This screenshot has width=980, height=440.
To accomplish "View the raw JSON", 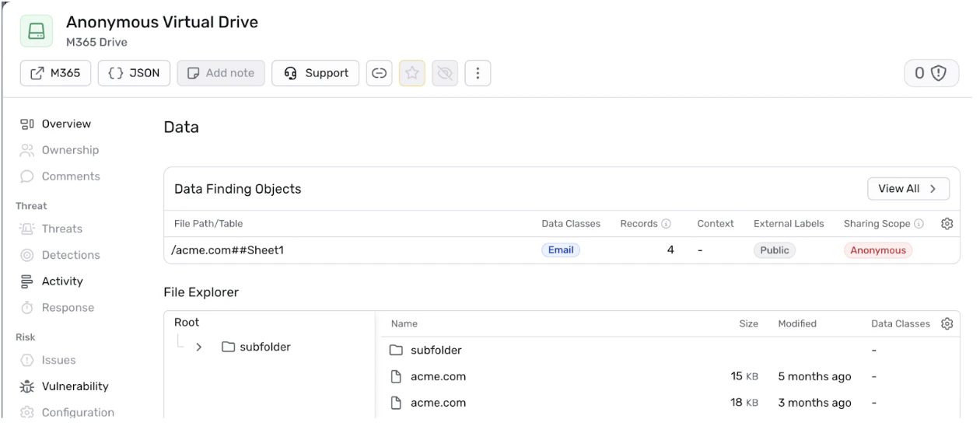I will pyautogui.click(x=134, y=73).
